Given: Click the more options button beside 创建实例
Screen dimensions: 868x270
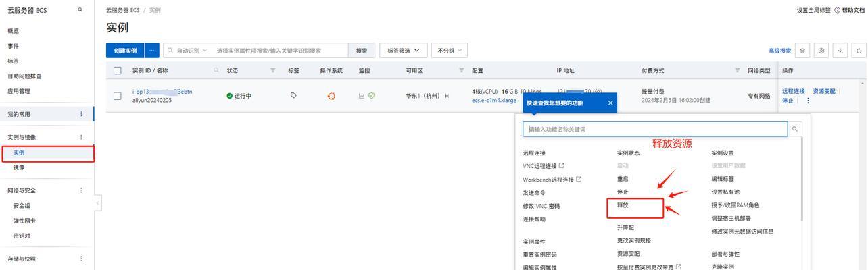Looking at the screenshot, I should tap(152, 51).
